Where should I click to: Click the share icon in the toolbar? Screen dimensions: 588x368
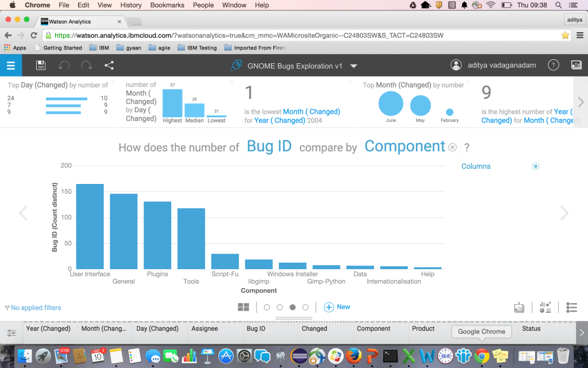(109, 65)
